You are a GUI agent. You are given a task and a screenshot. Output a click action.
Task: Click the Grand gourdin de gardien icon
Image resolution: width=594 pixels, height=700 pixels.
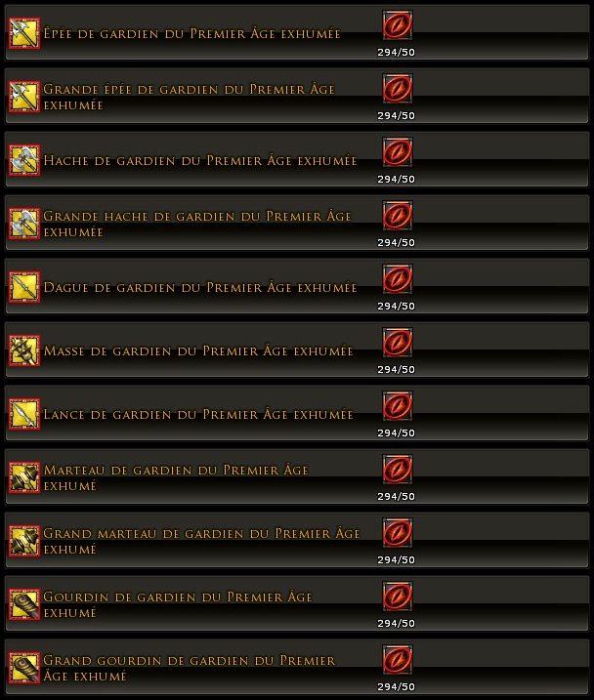24,667
